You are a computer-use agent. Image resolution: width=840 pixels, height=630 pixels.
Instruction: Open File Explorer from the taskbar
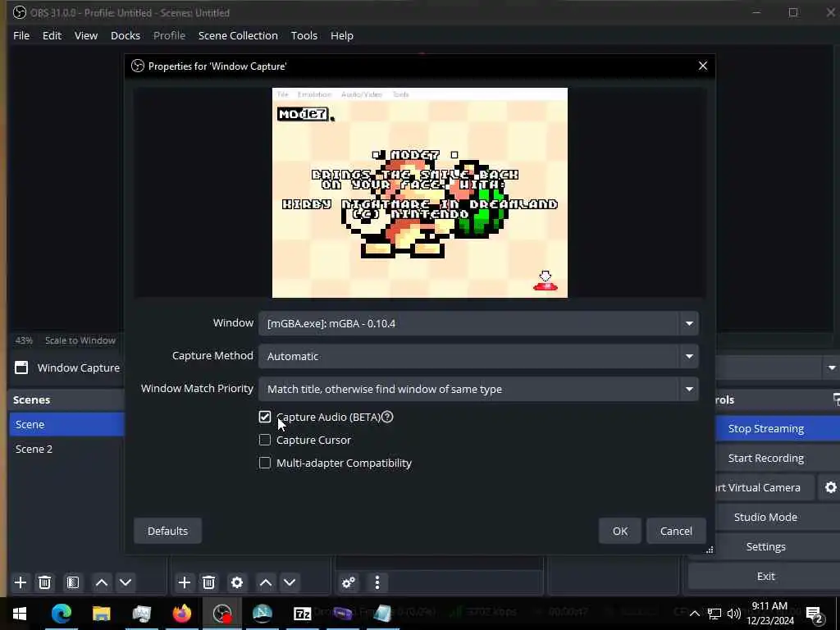101,614
